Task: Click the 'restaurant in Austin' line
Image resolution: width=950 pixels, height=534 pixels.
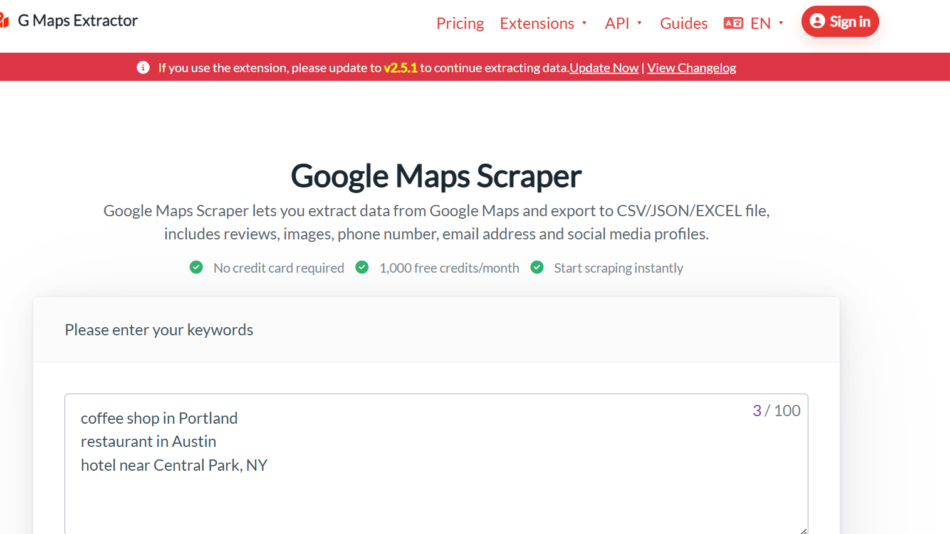Action: [148, 441]
